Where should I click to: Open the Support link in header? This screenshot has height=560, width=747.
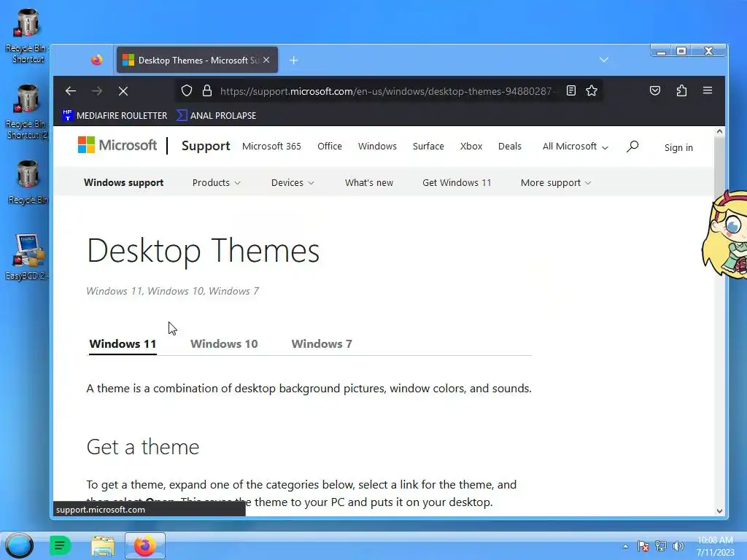click(205, 146)
